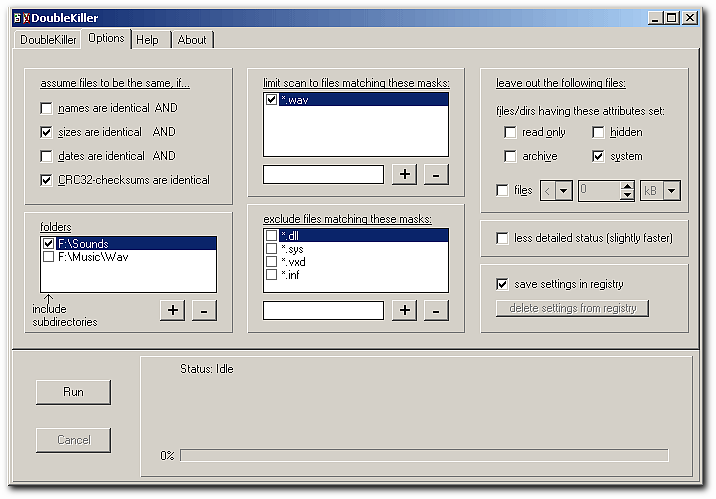Open the size comparison operator dropdown
Image resolution: width=716 pixels, height=499 pixels.
pos(564,191)
